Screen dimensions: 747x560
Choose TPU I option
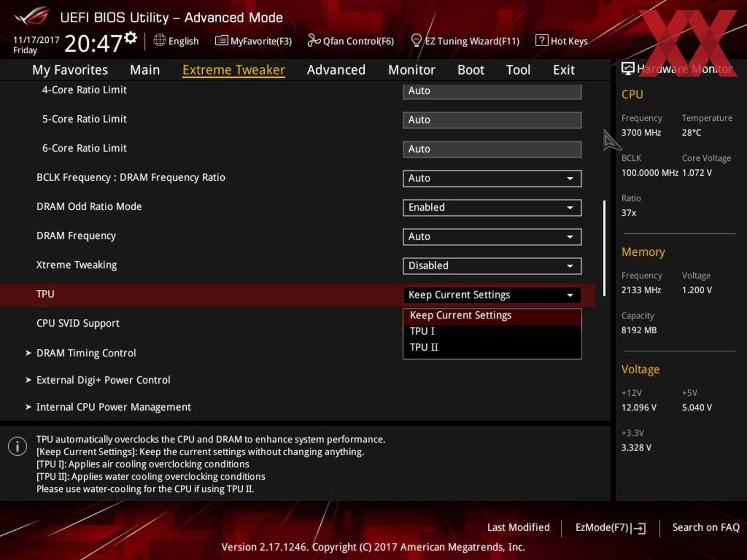pos(492,331)
